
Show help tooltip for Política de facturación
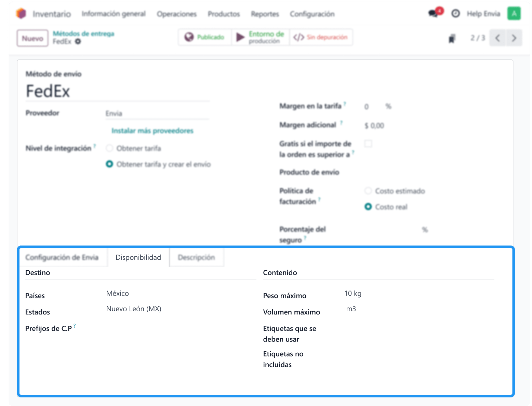[x=319, y=199]
